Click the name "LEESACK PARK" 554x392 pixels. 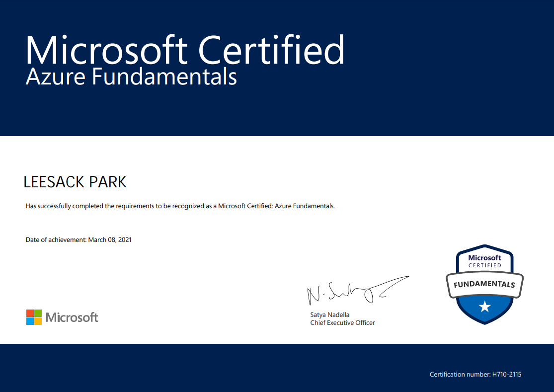point(75,182)
